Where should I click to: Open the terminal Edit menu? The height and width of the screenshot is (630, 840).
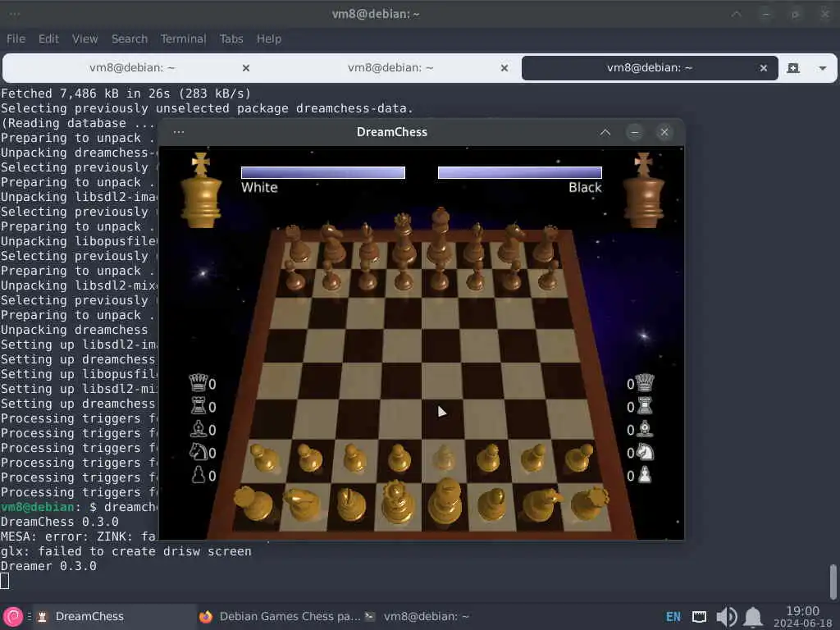click(48, 39)
